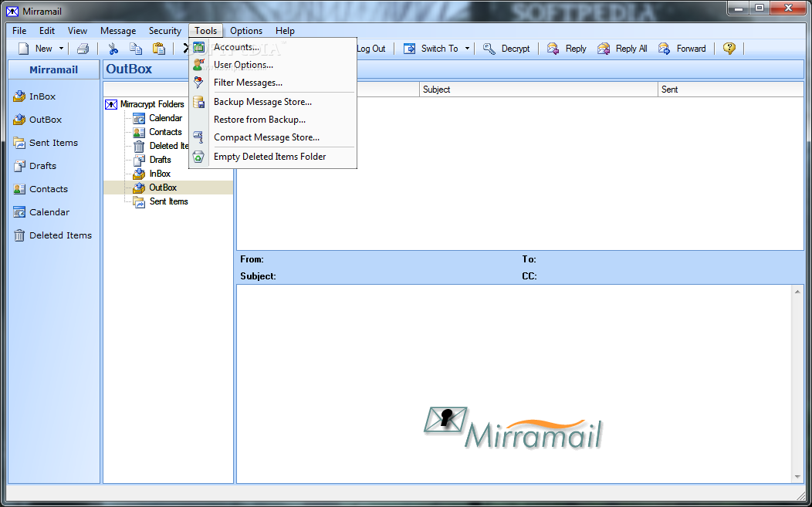Open Sent Items in the sidebar

point(46,143)
